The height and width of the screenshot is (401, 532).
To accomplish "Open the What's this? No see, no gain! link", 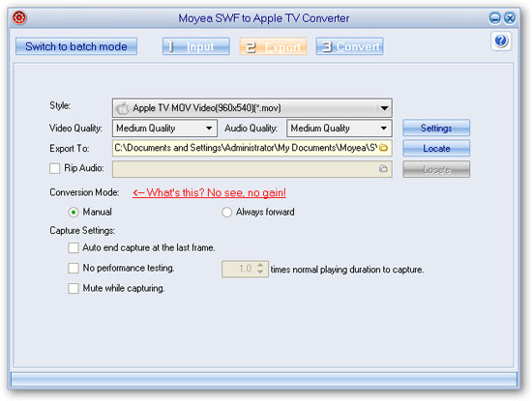I will click(x=209, y=192).
